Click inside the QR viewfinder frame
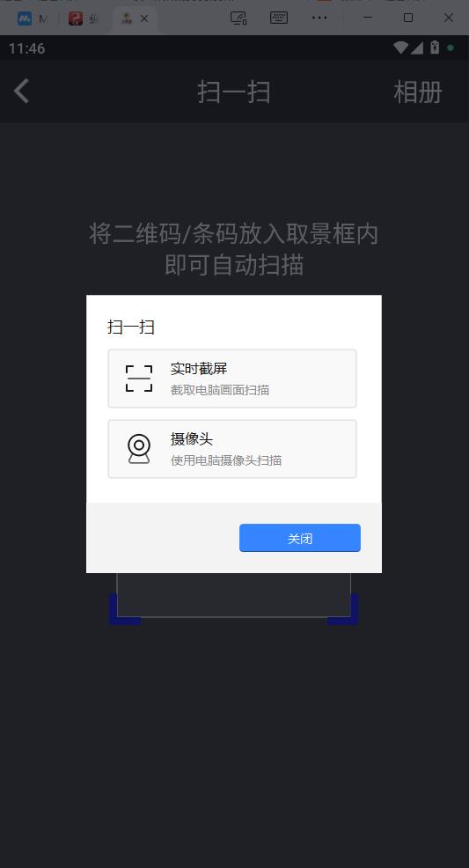 [233, 595]
